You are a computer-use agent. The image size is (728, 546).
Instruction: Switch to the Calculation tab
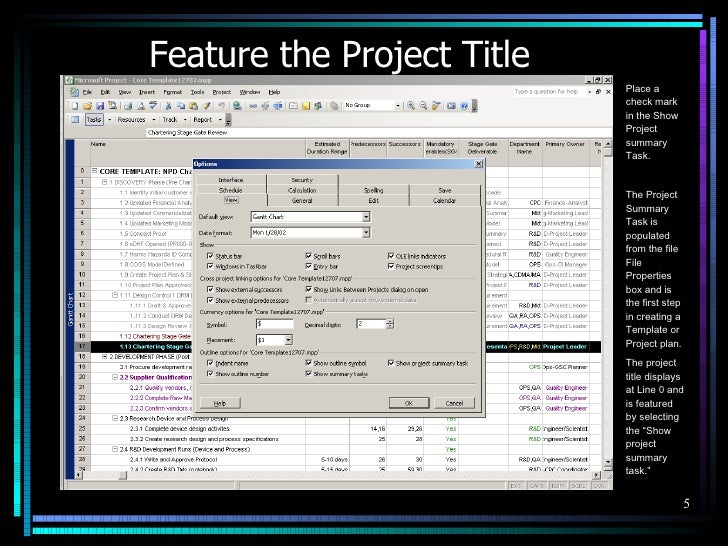pyautogui.click(x=302, y=190)
